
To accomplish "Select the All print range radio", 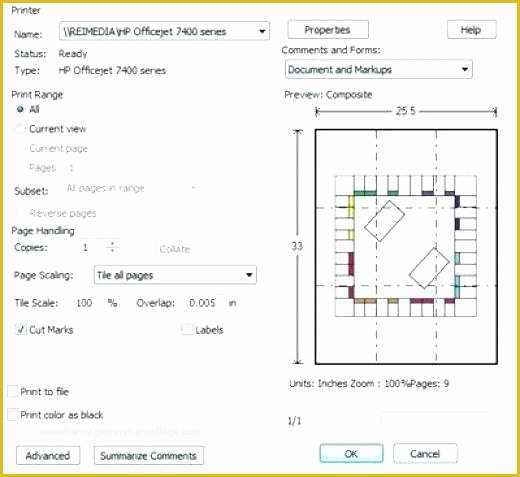I will pos(20,109).
